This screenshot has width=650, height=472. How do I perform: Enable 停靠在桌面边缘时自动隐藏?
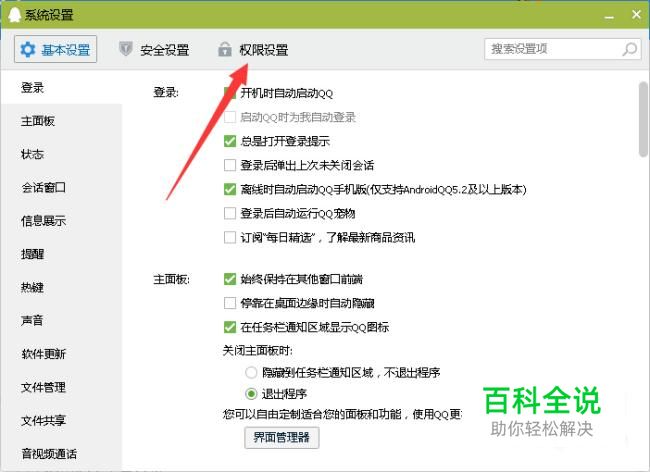point(230,303)
